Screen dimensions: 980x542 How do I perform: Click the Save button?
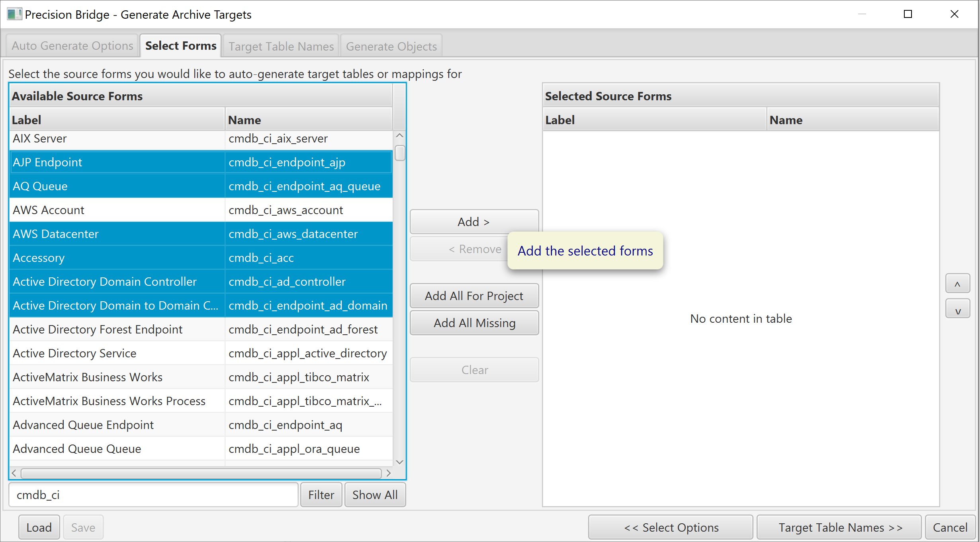click(83, 527)
